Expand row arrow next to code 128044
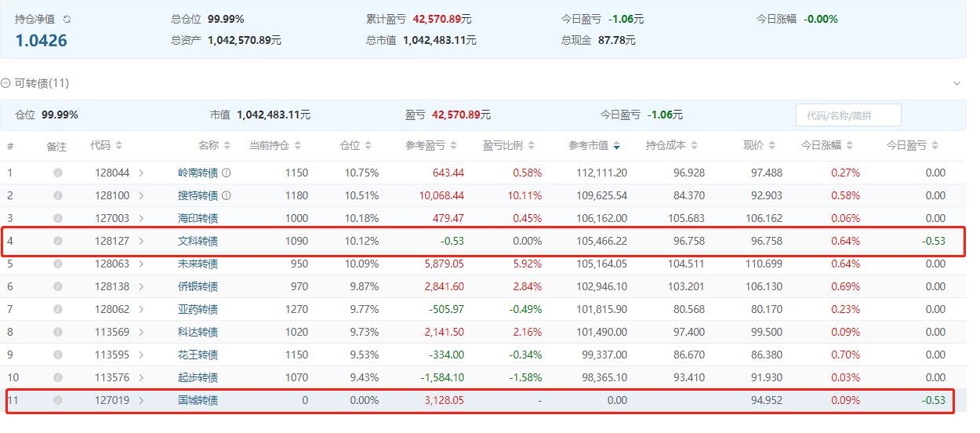980x433 pixels. (x=141, y=173)
